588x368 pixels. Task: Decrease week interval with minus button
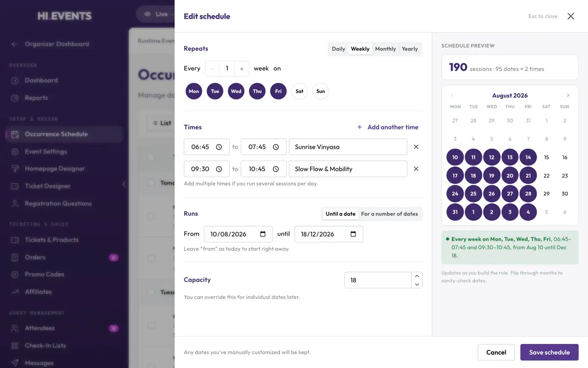[212, 69]
